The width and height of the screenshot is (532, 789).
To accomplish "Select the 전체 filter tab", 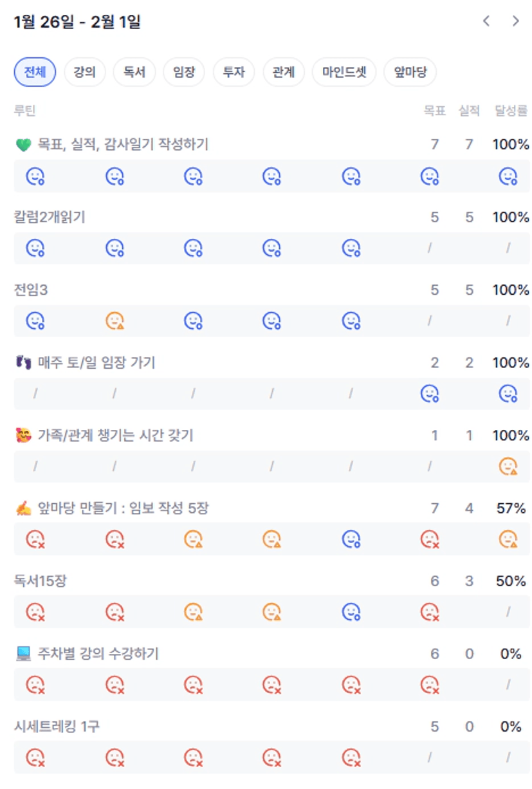I will (x=35, y=72).
